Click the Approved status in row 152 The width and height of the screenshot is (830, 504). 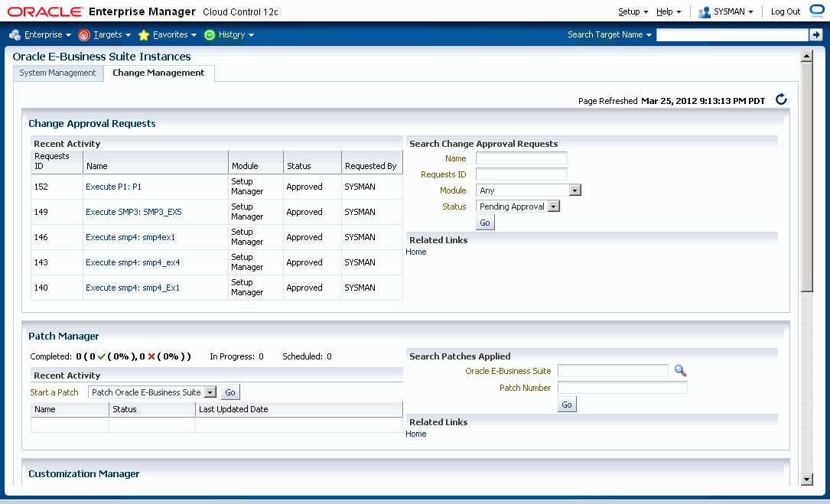pyautogui.click(x=304, y=187)
